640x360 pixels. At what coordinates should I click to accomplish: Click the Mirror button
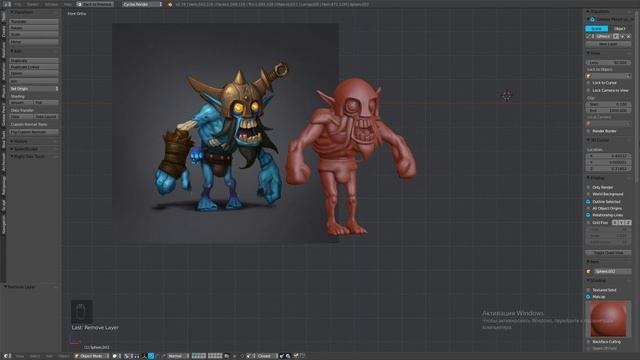click(x=34, y=42)
